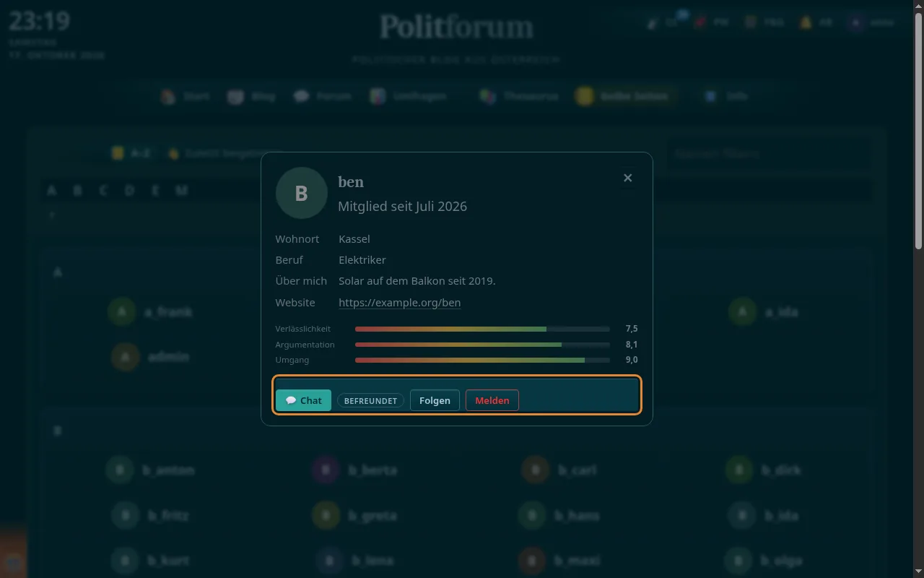Click the username heading ben
The height and width of the screenshot is (578, 924).
(351, 182)
